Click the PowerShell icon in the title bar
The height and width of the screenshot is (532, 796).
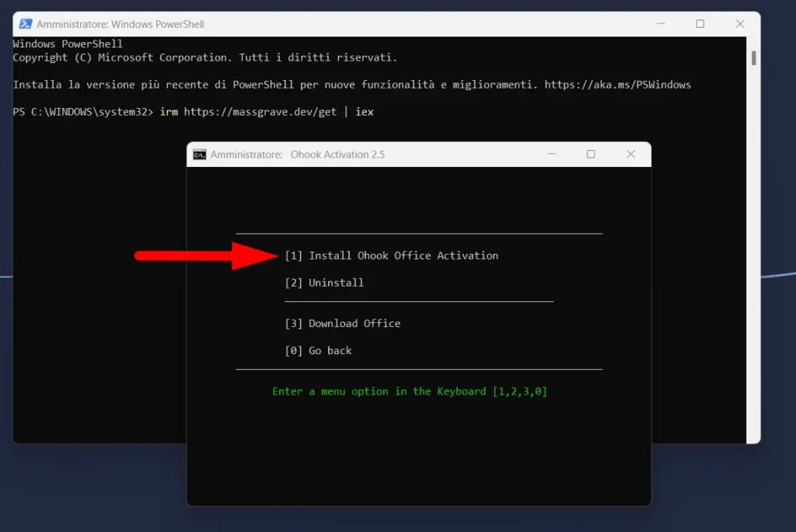26,24
